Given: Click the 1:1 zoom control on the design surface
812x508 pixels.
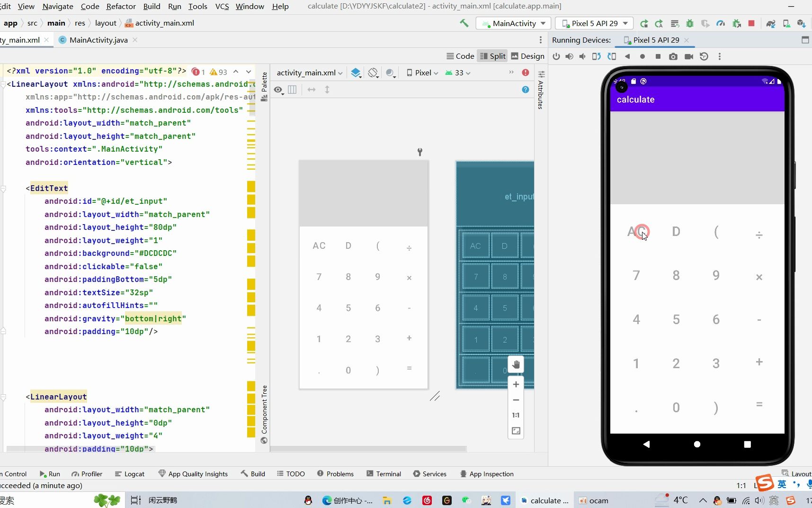Looking at the screenshot, I should (x=516, y=415).
